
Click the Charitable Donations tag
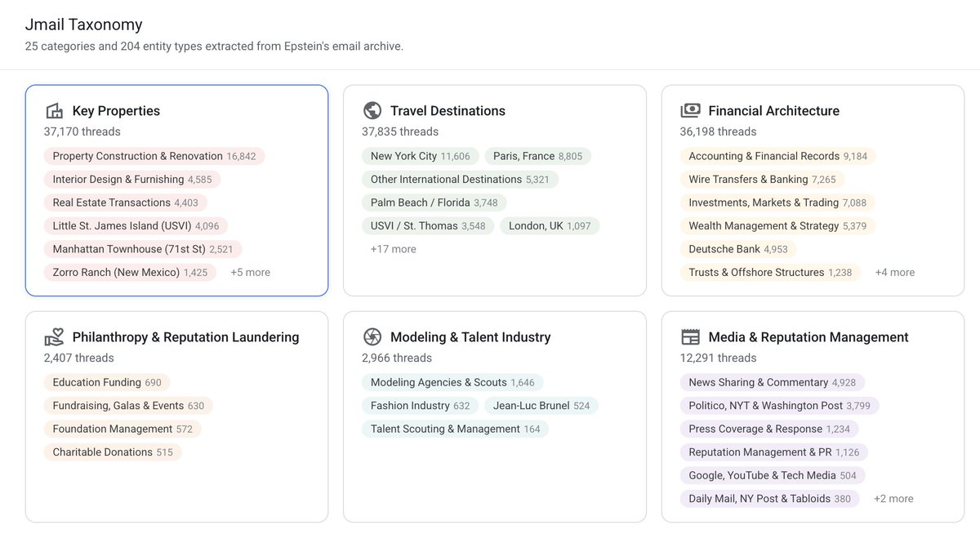coord(112,452)
